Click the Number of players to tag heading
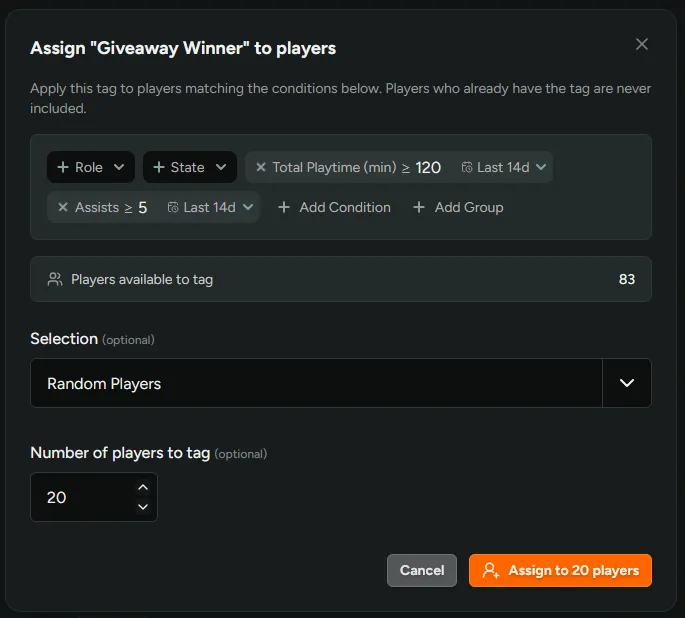This screenshot has width=685, height=618. pos(149,453)
